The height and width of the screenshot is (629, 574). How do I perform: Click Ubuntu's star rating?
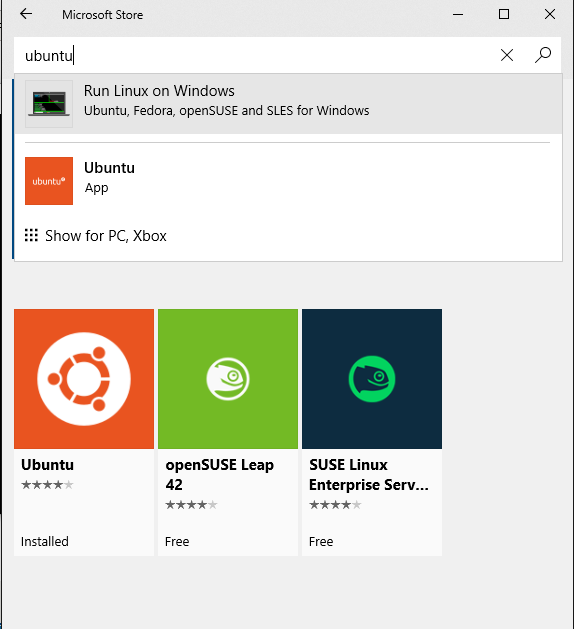pyautogui.click(x=47, y=485)
